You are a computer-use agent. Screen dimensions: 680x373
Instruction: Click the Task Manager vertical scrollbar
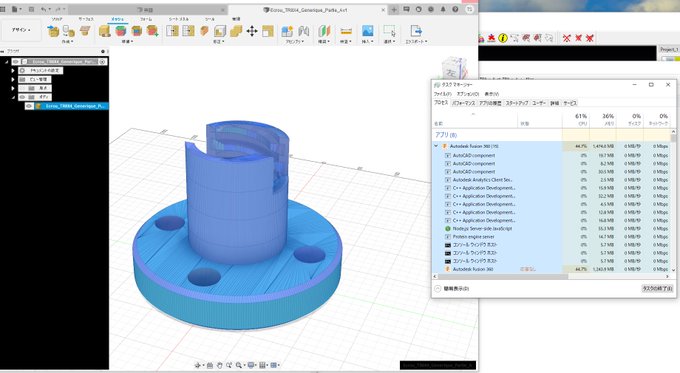tap(673, 200)
